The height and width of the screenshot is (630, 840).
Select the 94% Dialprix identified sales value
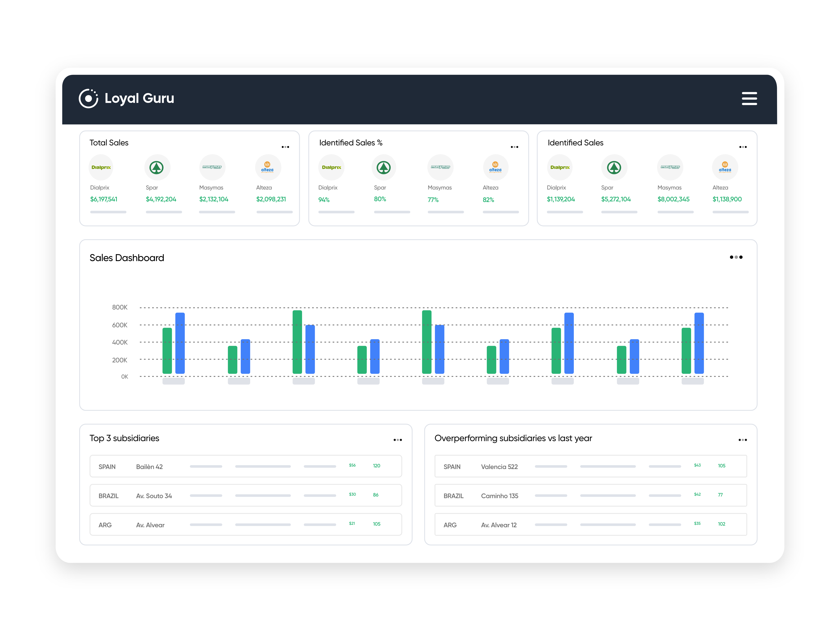point(324,199)
